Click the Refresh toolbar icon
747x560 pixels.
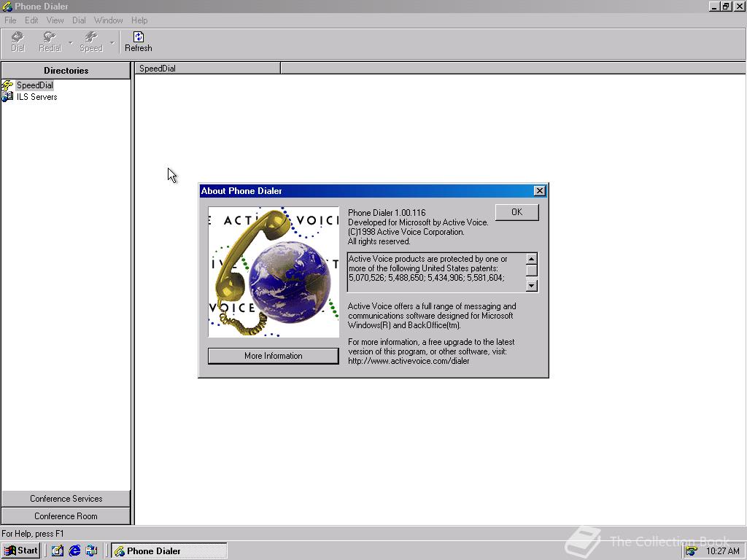point(138,42)
